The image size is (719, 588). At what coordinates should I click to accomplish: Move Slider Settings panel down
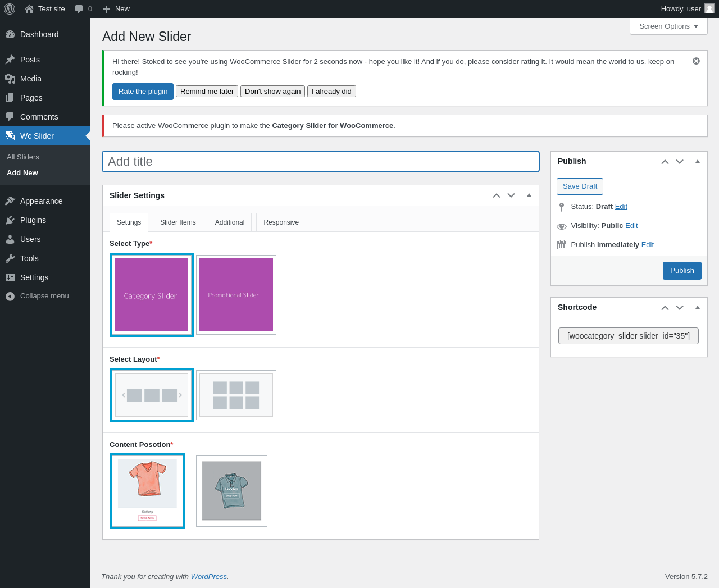pyautogui.click(x=511, y=195)
